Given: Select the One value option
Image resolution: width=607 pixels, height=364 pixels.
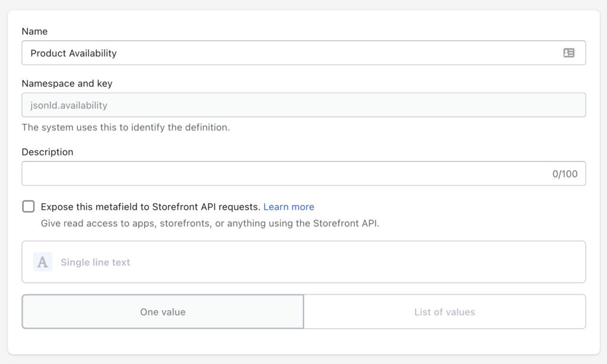Looking at the screenshot, I should [163, 312].
